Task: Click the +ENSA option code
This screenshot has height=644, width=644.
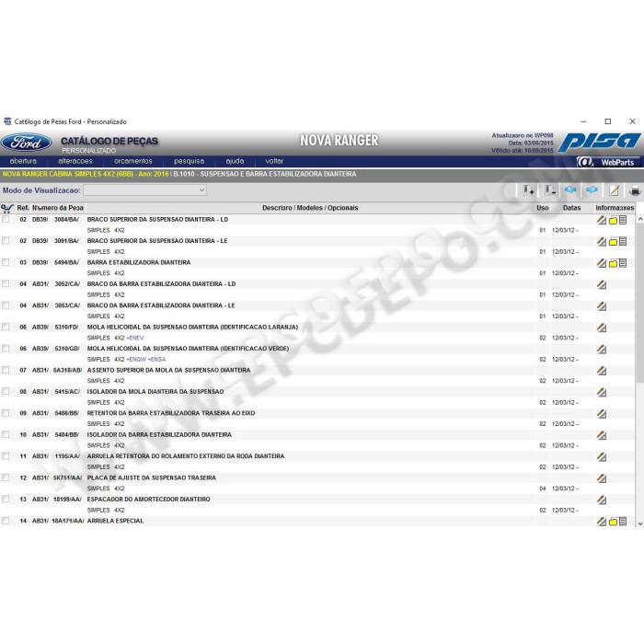Action: point(157,360)
